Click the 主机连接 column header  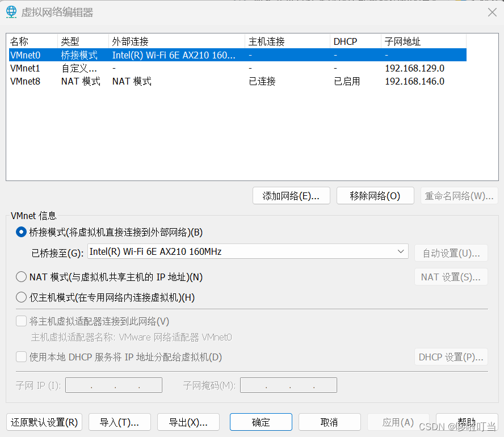pyautogui.click(x=288, y=41)
